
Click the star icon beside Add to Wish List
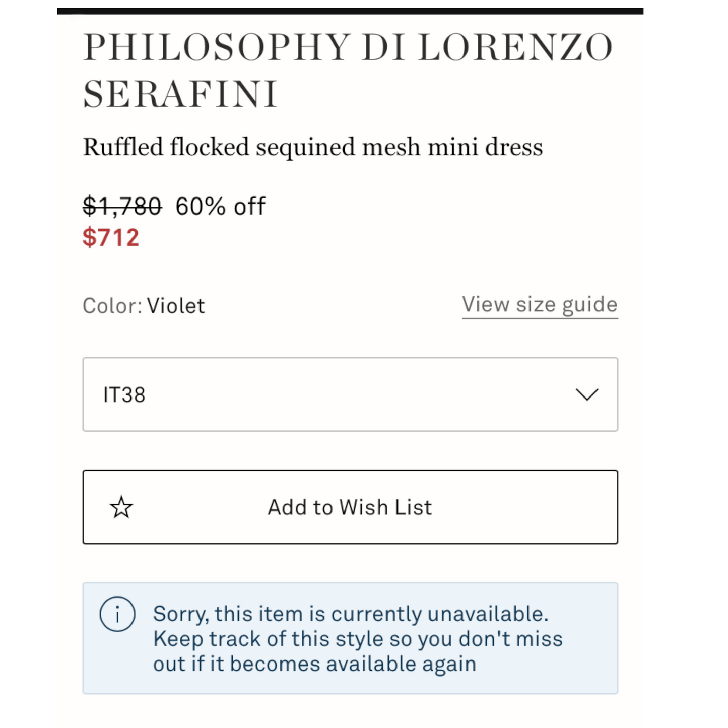pos(121,507)
